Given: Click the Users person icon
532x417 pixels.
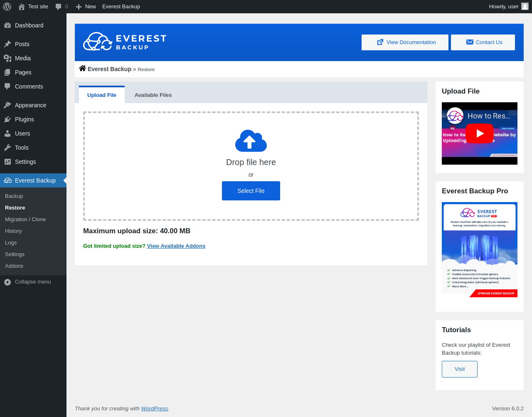Looking at the screenshot, I should (x=7, y=133).
